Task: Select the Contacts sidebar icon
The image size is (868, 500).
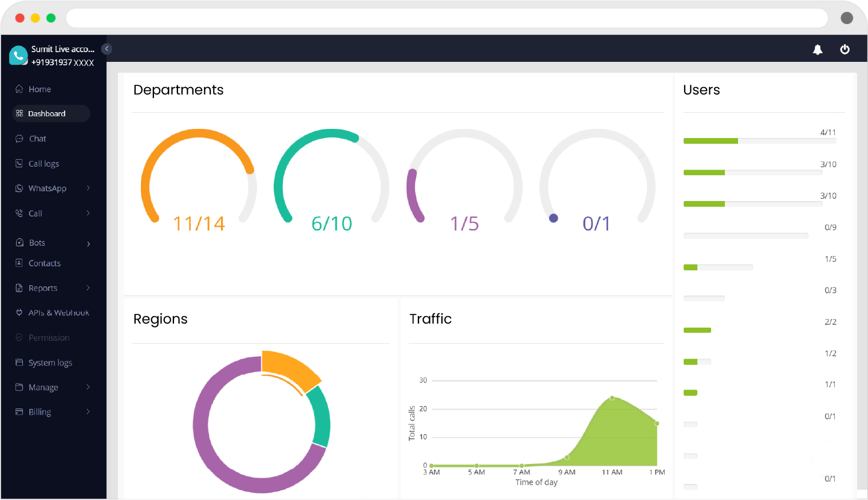Action: [18, 263]
